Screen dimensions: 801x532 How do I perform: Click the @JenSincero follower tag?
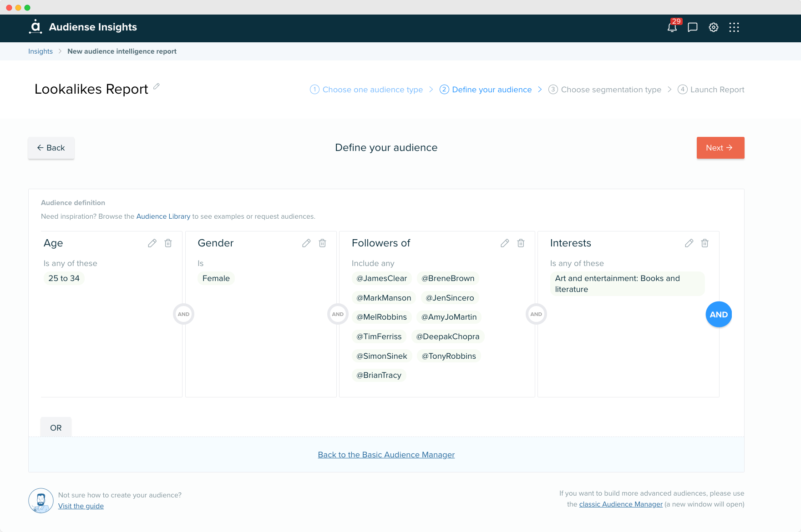click(x=450, y=298)
